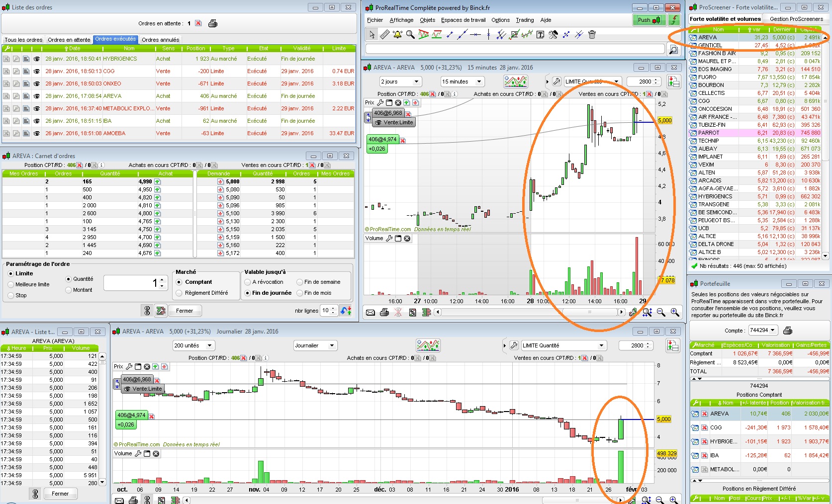832x504 pixels.
Task: Click the green function icon next to Push
Action: coord(674,20)
